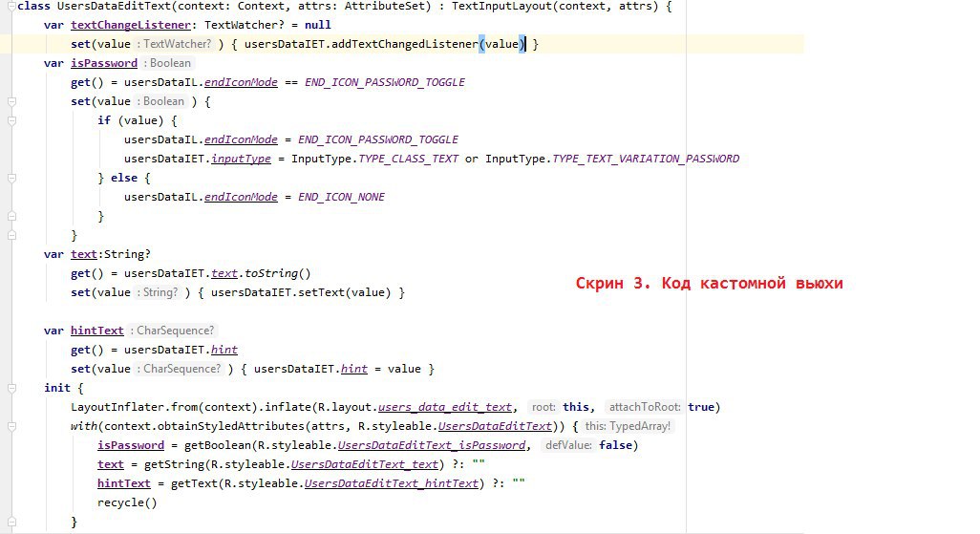Toggle fold end marker above 'var text:String?'

point(11,236)
